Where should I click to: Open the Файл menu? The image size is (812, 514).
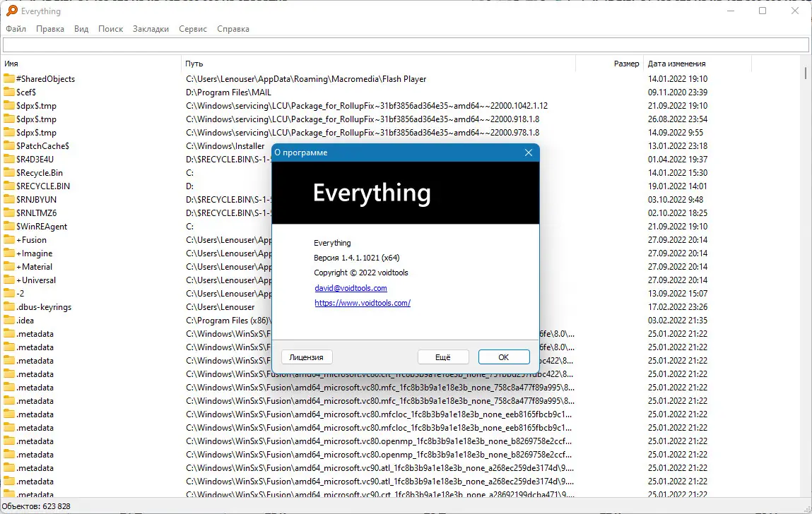point(16,29)
